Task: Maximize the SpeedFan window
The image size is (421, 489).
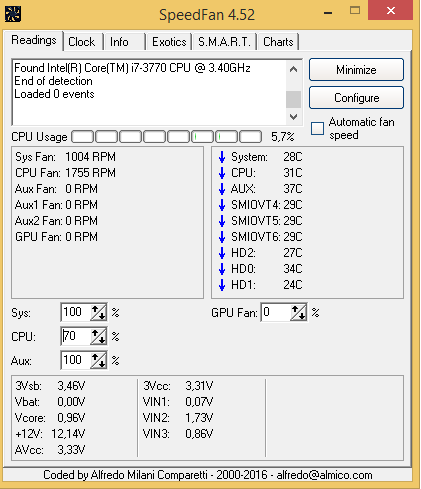Action: click(355, 11)
